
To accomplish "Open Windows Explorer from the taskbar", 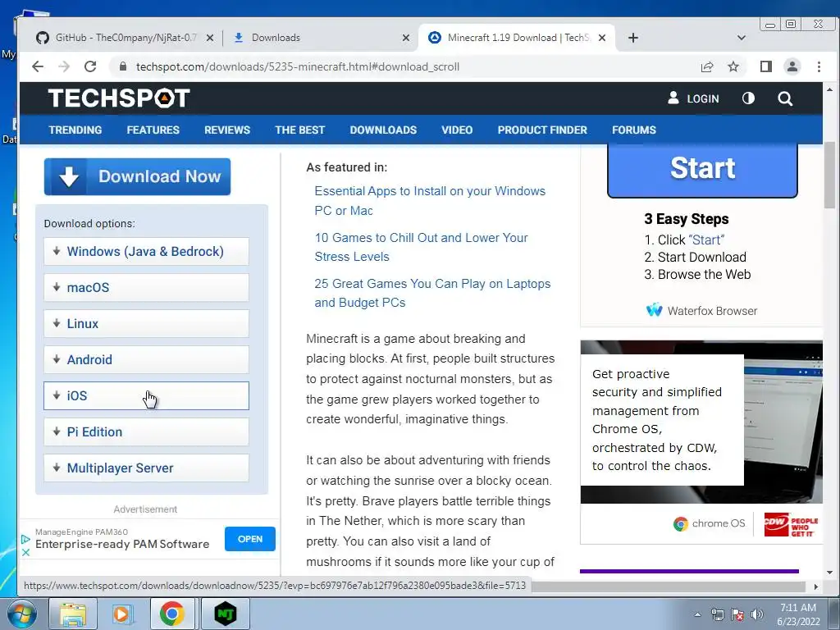I will [73, 614].
